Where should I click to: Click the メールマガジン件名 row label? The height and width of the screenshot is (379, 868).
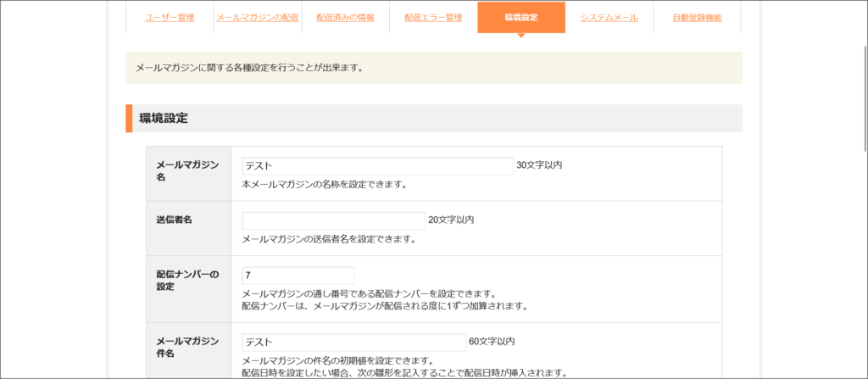(187, 348)
